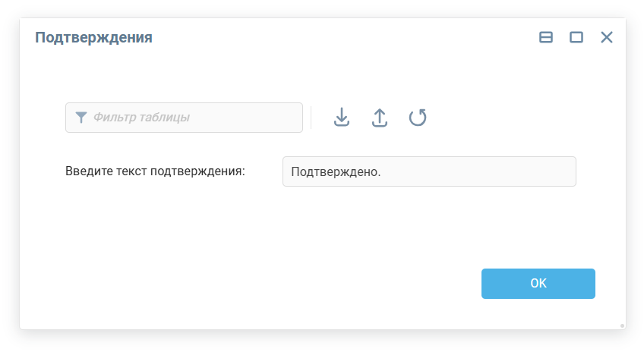644x352 pixels.
Task: Click the upload (export) arrow icon
Action: [x=380, y=118]
